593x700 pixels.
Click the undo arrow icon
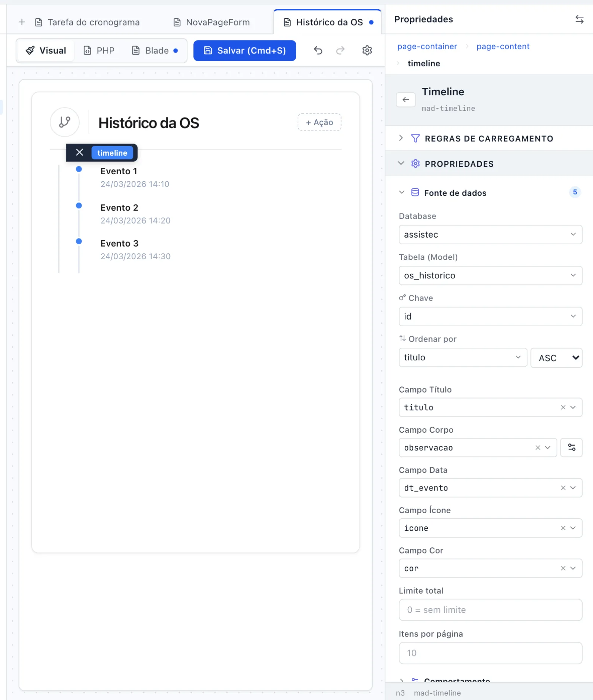click(318, 50)
